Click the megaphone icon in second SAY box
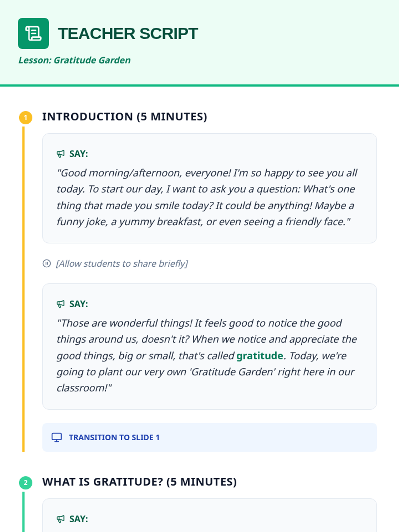Image resolution: width=399 pixels, height=532 pixels. pos(61,304)
